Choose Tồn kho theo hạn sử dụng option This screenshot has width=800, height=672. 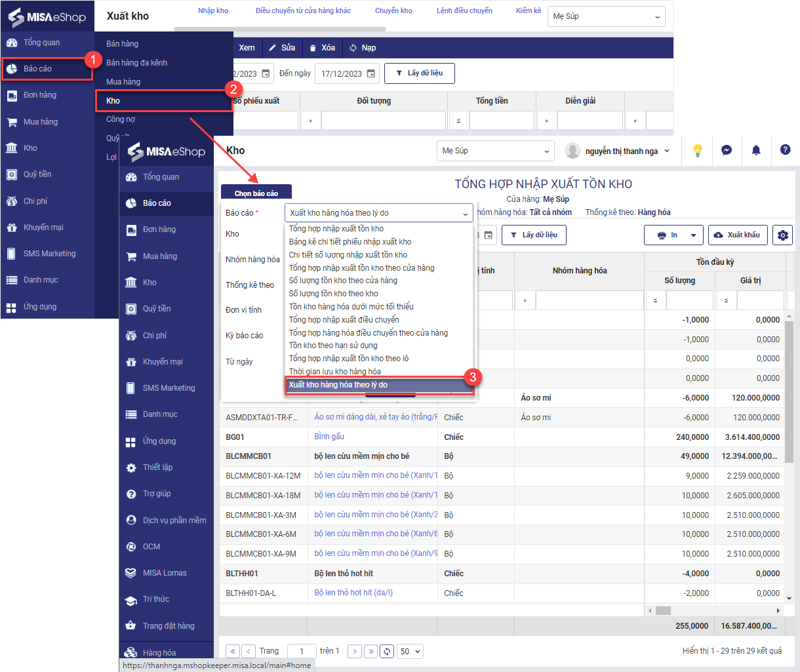click(x=333, y=346)
